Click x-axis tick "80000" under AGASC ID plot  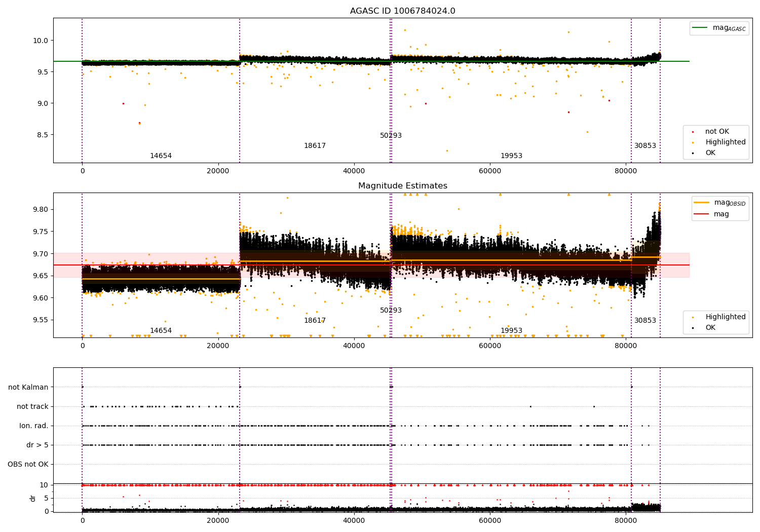click(x=626, y=171)
